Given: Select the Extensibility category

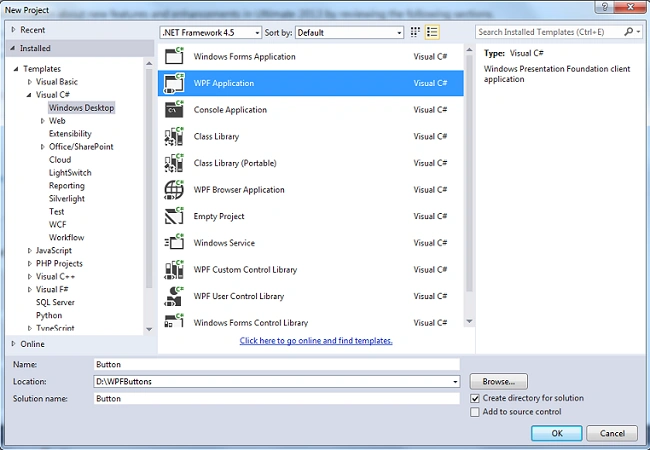Looking at the screenshot, I should tap(70, 133).
